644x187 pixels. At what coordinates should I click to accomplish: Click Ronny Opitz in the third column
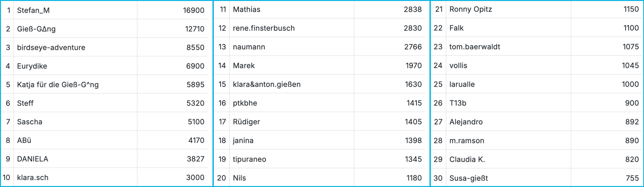[x=471, y=9]
